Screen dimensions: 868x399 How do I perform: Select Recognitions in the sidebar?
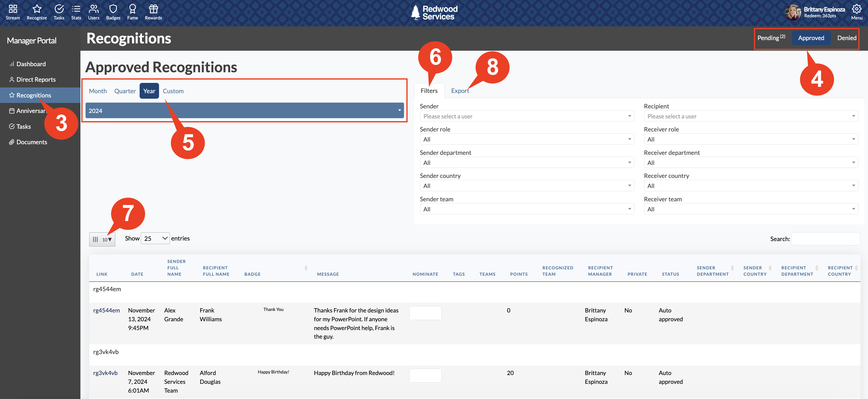[x=40, y=95]
